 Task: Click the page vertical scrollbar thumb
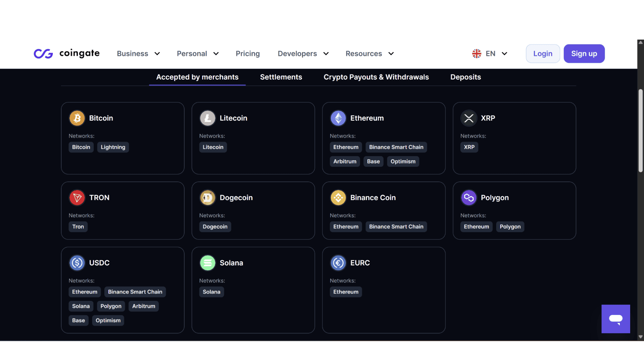(640, 131)
